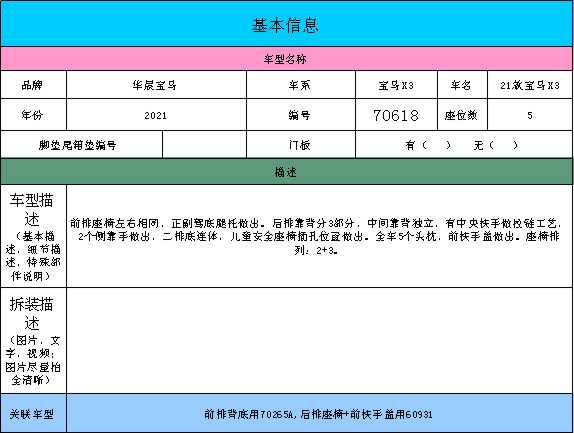Viewport: 574px width, 433px height.
Task: Select the 关联车型 label cell
Action: click(33, 413)
